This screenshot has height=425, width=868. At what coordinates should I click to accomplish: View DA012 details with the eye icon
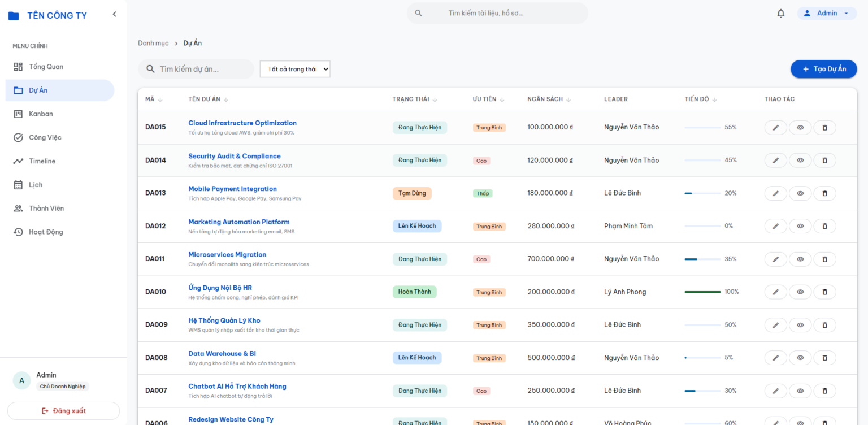click(800, 227)
